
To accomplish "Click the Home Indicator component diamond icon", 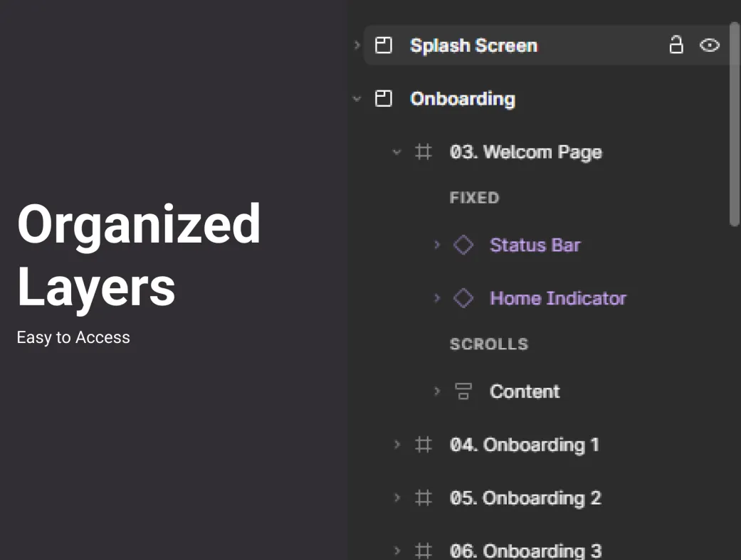I will coord(463,298).
